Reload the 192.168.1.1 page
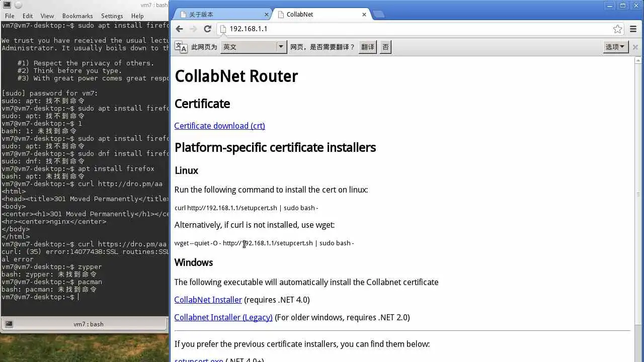 tap(207, 29)
